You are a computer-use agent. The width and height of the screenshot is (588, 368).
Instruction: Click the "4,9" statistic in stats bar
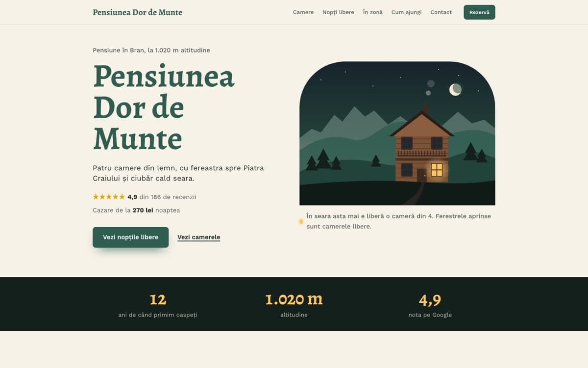pos(430,299)
